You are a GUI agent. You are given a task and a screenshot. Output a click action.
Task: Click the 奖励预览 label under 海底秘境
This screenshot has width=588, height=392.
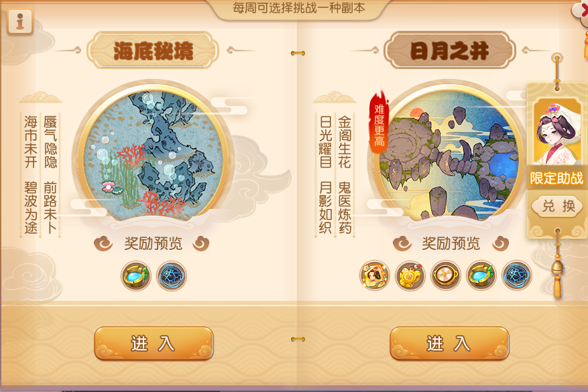[153, 244]
